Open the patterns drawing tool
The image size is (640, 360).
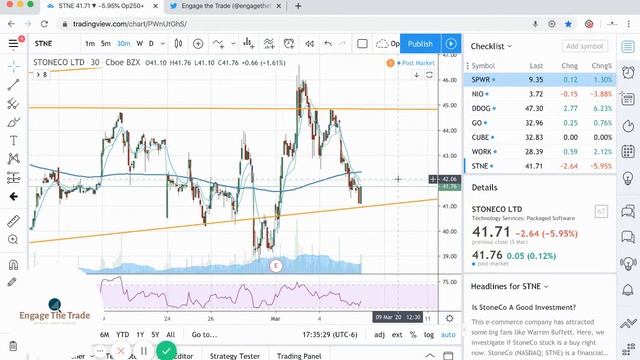(x=13, y=159)
